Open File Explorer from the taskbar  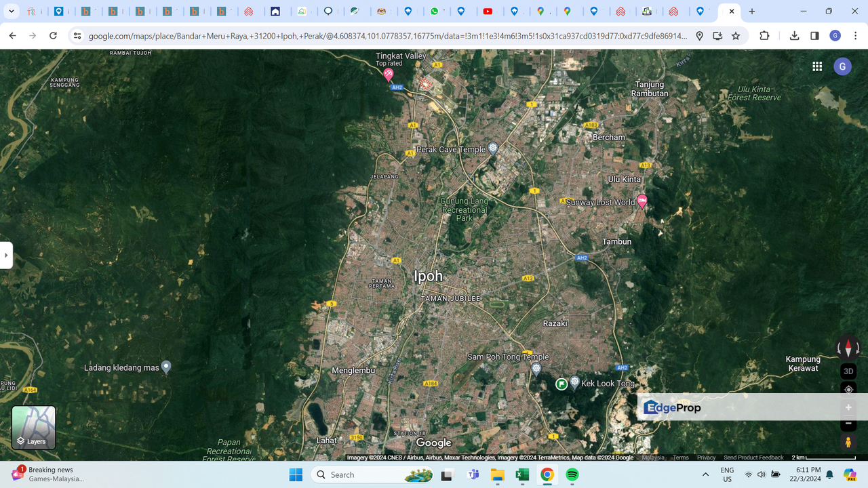(x=497, y=474)
